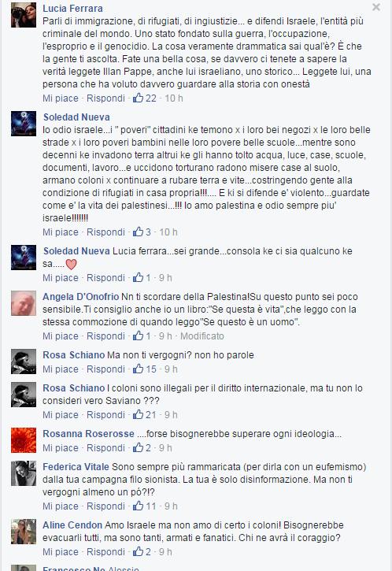Open Rosanna Roserosse's red flower avatar
This screenshot has width=392, height=571.
coord(24,440)
